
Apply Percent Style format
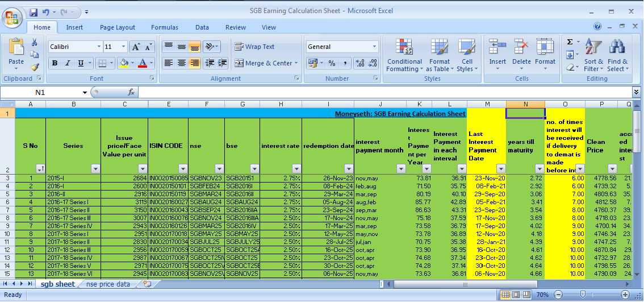[x=332, y=63]
